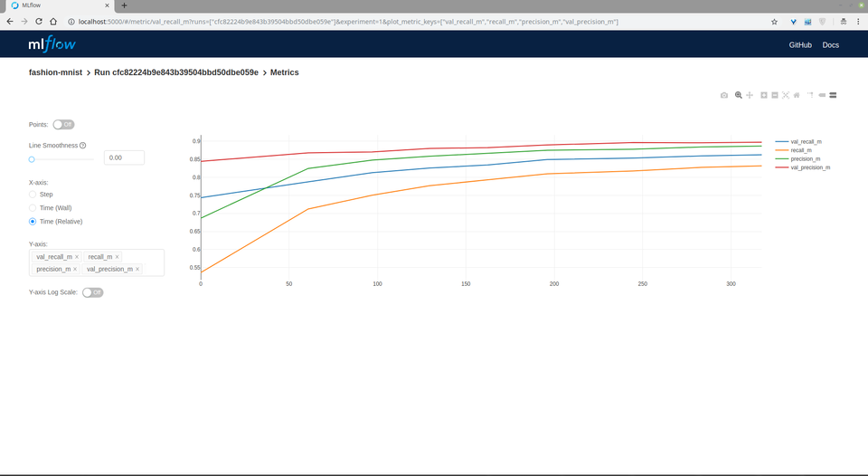Open a new browser tab
Viewport: 868px width, 476px height.
pos(124,5)
